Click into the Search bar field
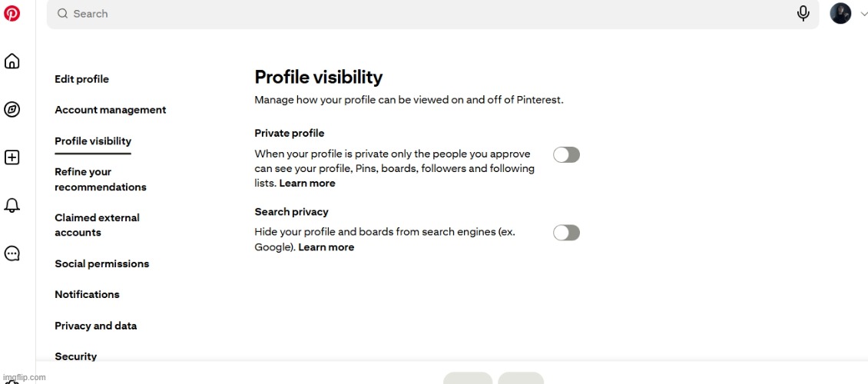The image size is (868, 384). point(422,14)
